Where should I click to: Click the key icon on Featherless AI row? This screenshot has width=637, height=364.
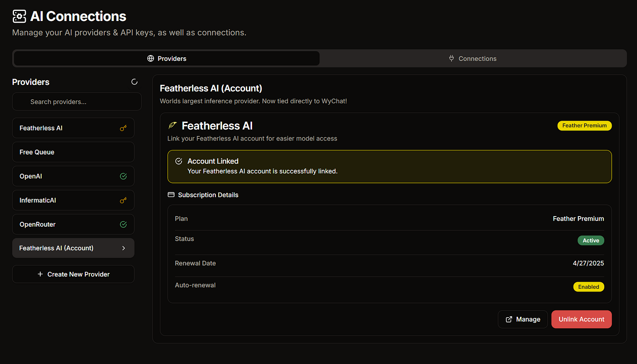[123, 128]
